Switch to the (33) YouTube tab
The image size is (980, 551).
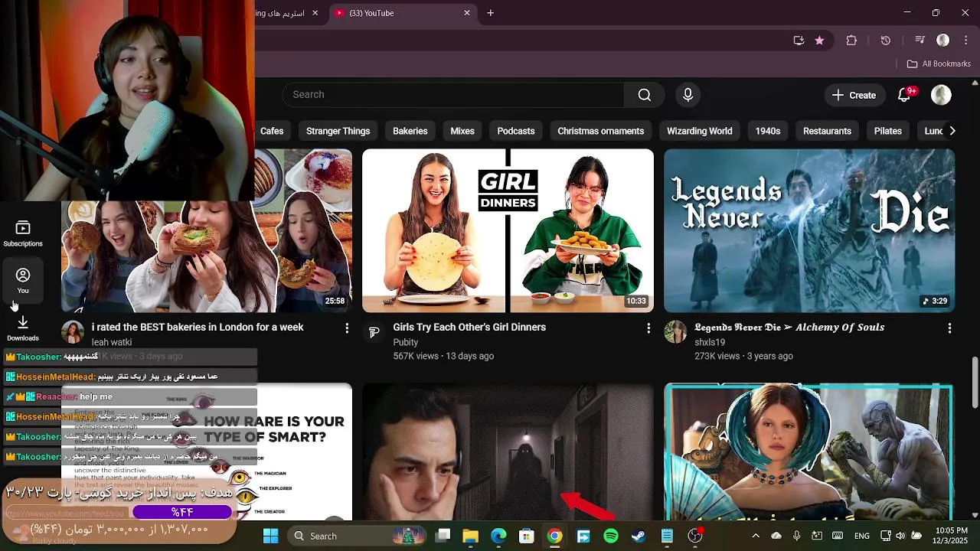[403, 13]
